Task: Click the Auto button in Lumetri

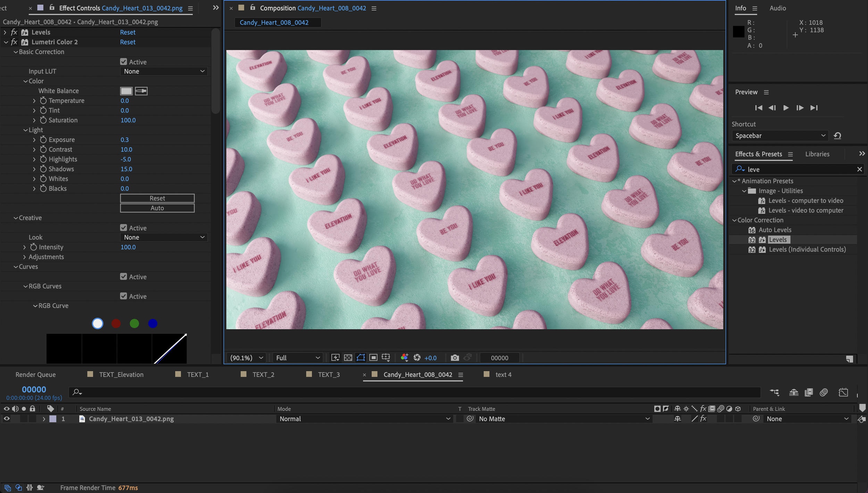Action: pos(157,208)
